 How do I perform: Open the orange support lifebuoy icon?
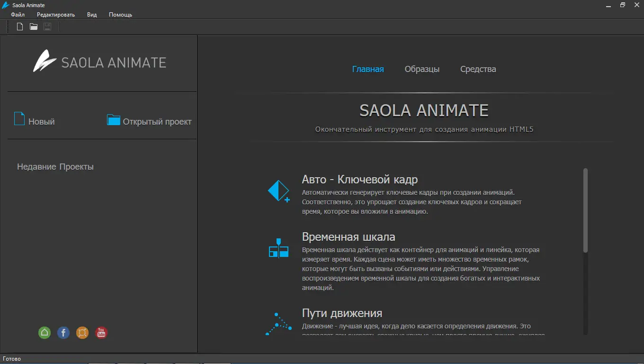coord(82,333)
